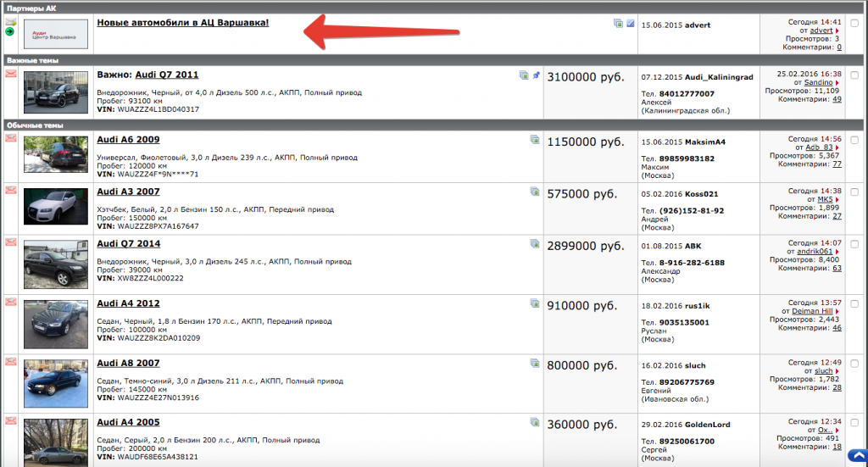Click the attachment icon in the Audi Q7 2014 row
The width and height of the screenshot is (868, 467).
point(535,244)
